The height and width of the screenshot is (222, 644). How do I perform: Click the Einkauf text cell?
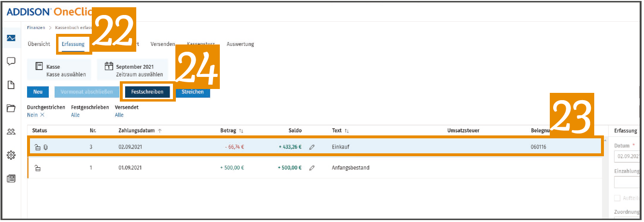(340, 147)
